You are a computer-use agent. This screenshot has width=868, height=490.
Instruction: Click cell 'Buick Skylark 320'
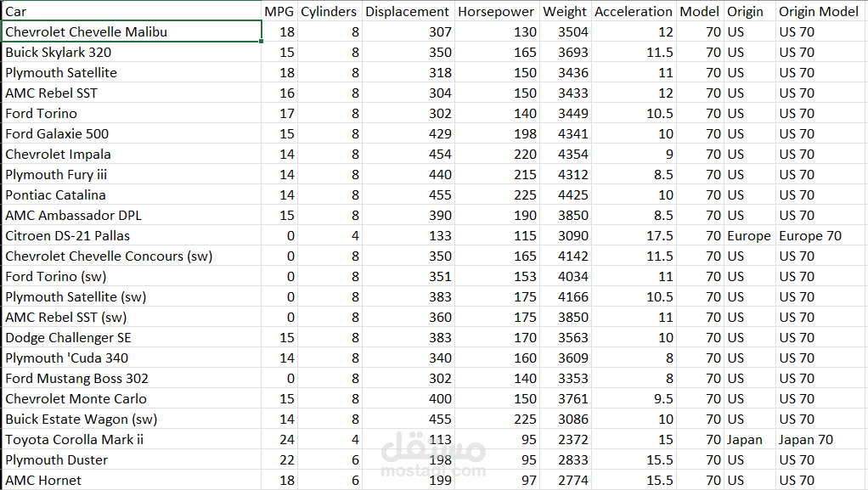pyautogui.click(x=132, y=52)
